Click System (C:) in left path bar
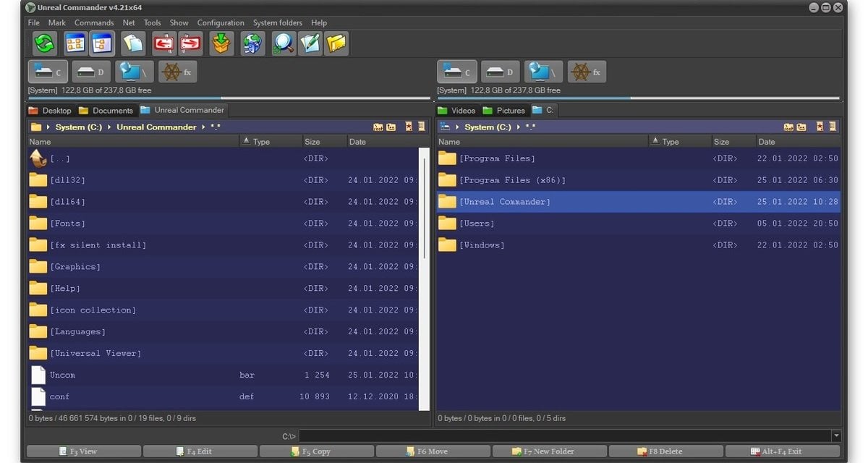 pyautogui.click(x=79, y=127)
